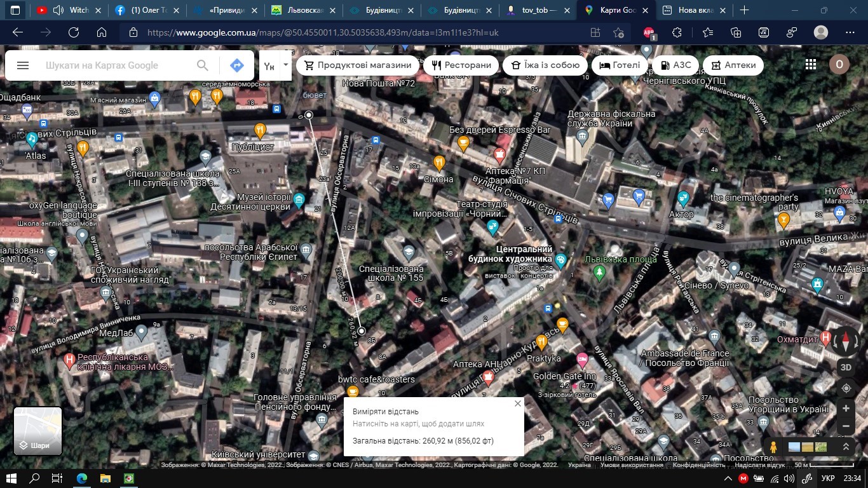Switch the УКР input language
The height and width of the screenshot is (488, 868).
tap(829, 478)
